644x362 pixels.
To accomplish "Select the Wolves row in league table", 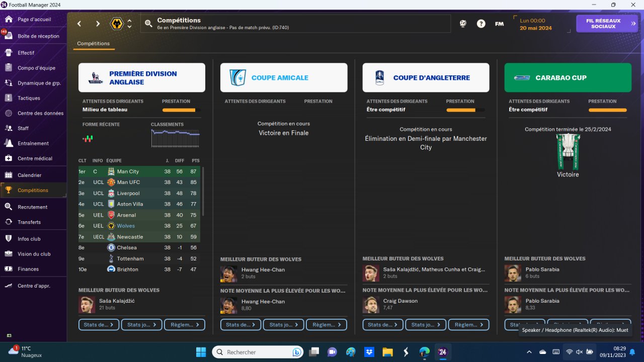I will click(x=139, y=226).
